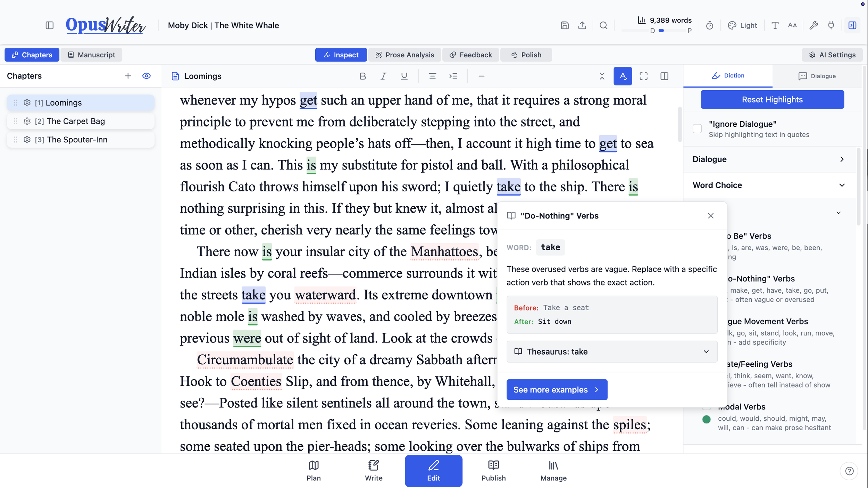Select the Inspect tab

click(341, 55)
